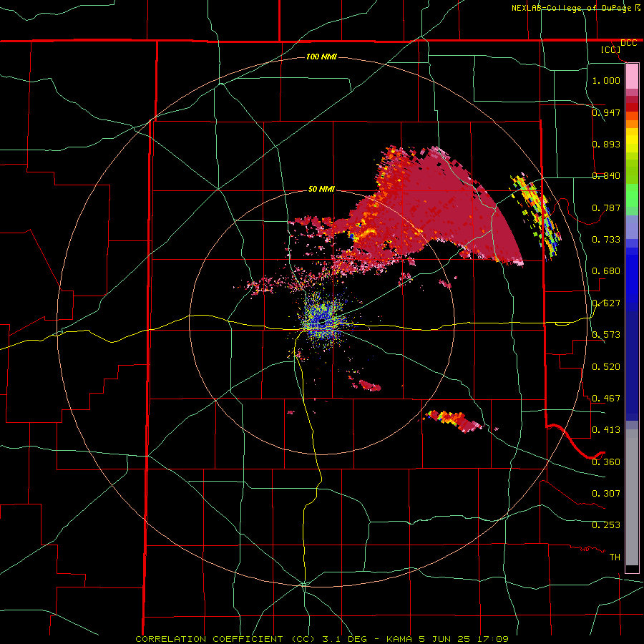This screenshot has width=644, height=644.
Task: Select the 1.000 legend value
Action: pyautogui.click(x=606, y=80)
